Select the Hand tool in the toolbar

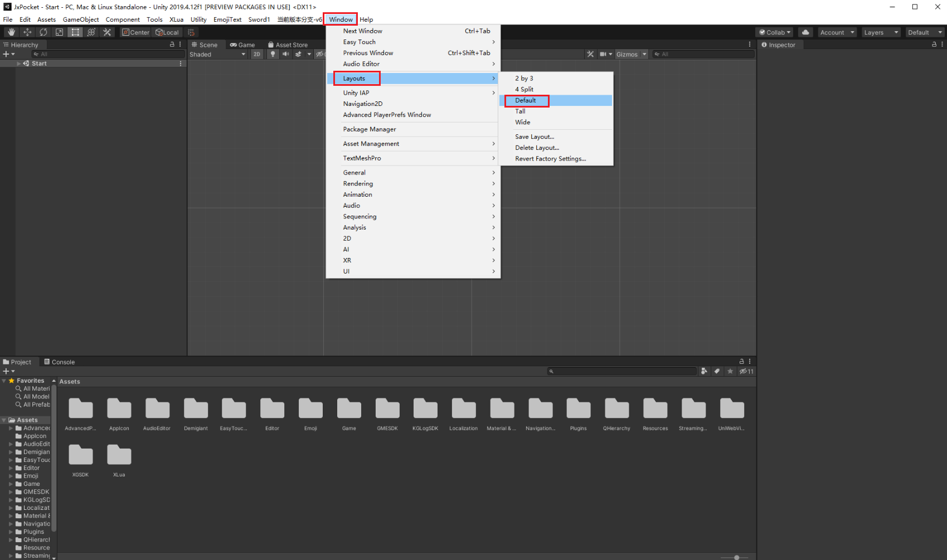coord(11,32)
